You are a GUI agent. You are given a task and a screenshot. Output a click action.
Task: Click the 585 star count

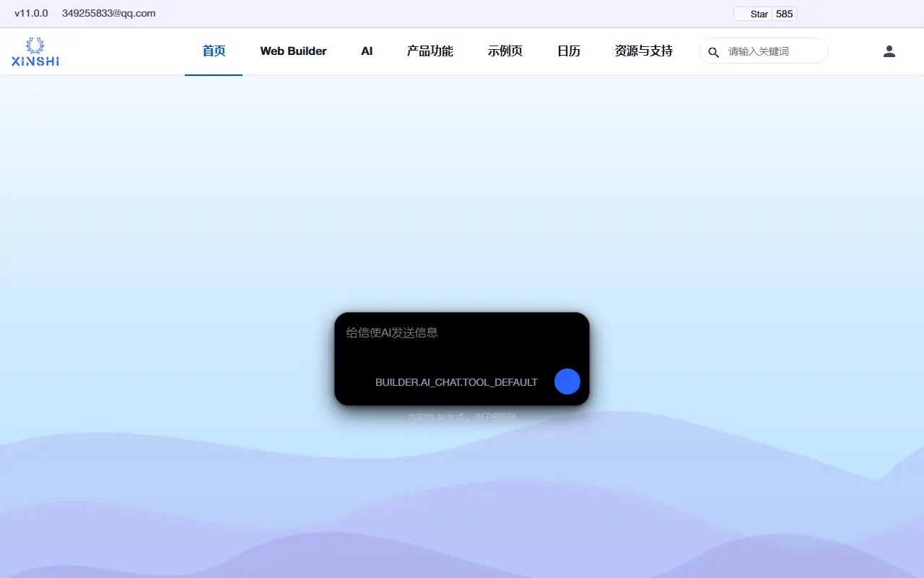pos(785,14)
